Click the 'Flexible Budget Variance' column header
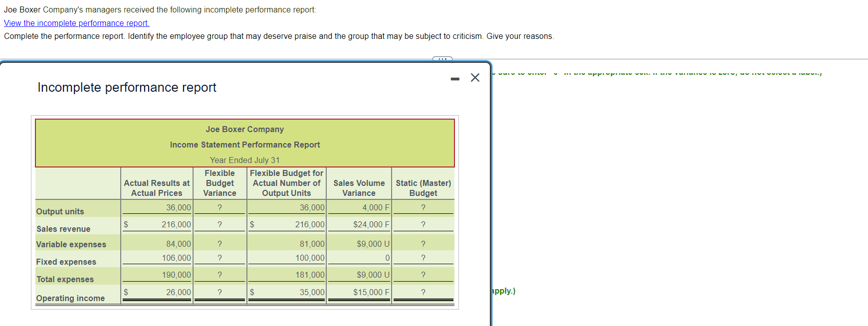This screenshot has height=326, width=868. tap(219, 183)
